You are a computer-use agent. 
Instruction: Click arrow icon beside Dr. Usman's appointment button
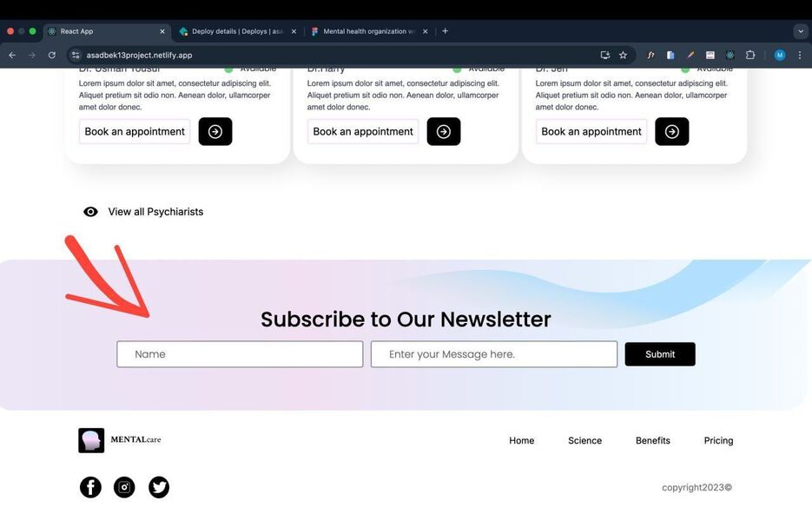click(215, 131)
